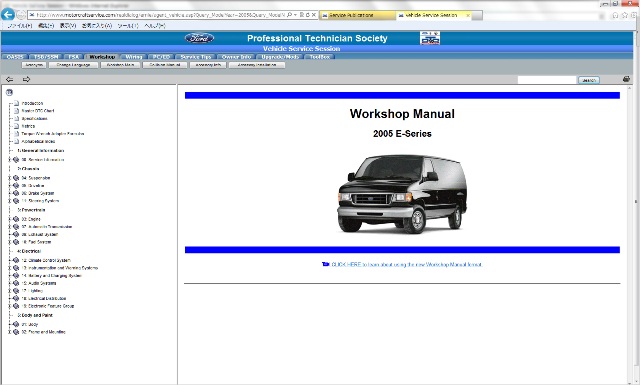The width and height of the screenshot is (640, 385).
Task: Click the section icon beside 17: Lighting
Action: 16,291
